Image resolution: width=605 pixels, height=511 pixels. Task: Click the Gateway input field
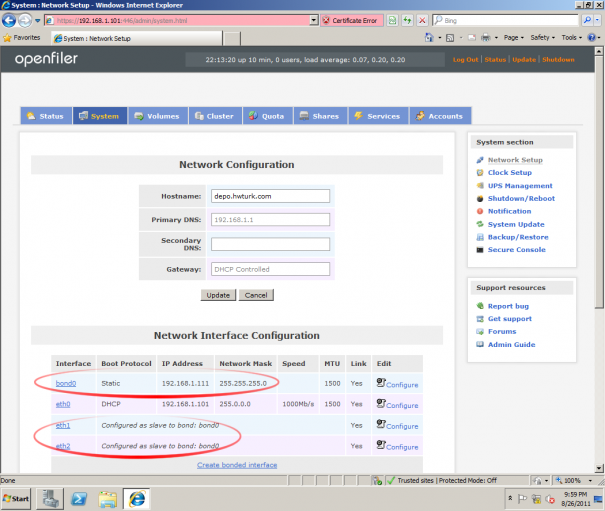click(270, 269)
